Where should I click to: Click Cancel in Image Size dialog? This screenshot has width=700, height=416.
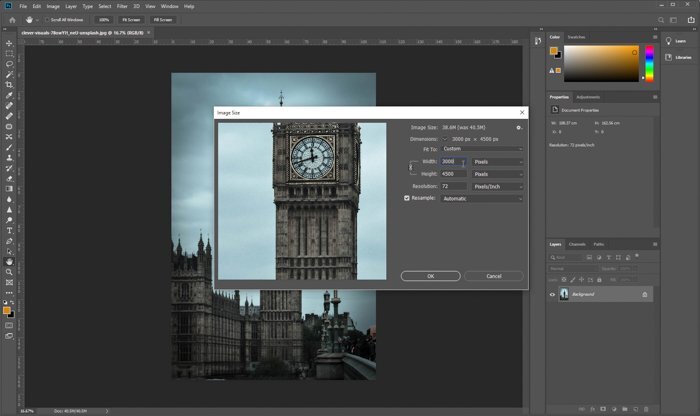click(494, 276)
